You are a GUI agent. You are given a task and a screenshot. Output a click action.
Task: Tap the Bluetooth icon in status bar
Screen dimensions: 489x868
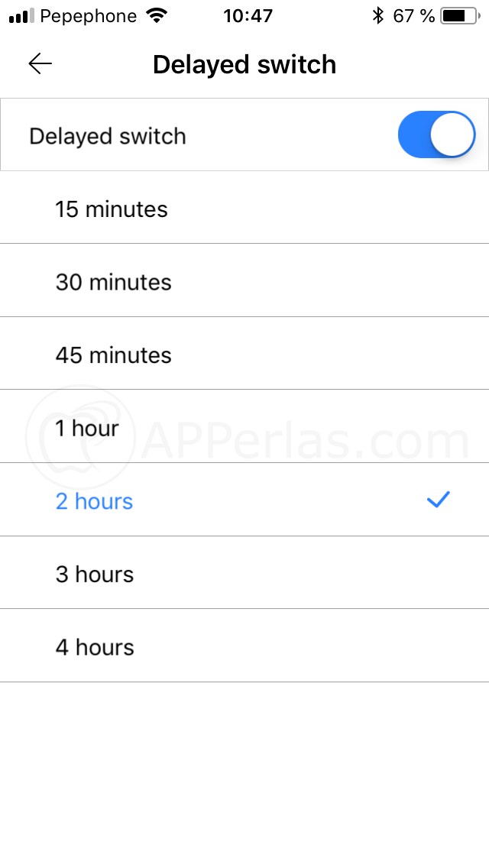tap(377, 16)
